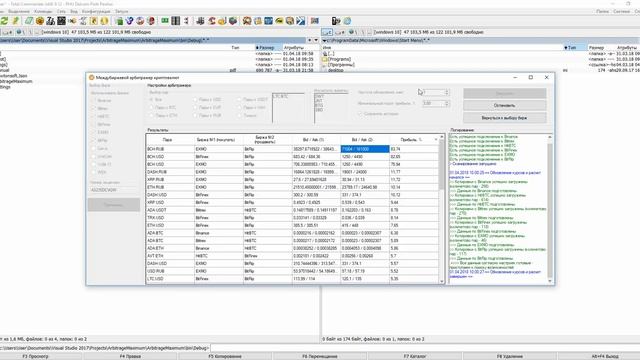Click the Total Commander command line field
The image size is (640, 360).
pos(424,348)
